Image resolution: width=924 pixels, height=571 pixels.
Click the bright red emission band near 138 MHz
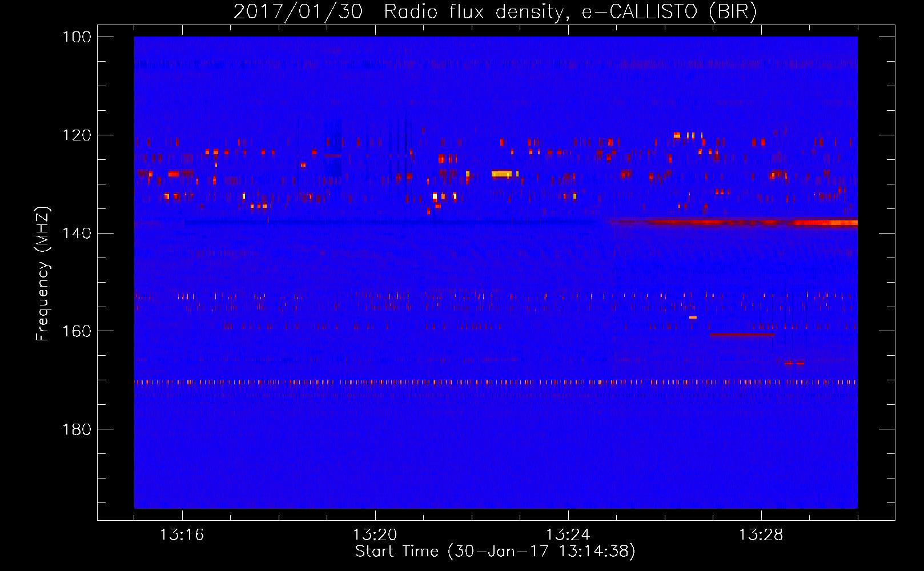coord(734,222)
